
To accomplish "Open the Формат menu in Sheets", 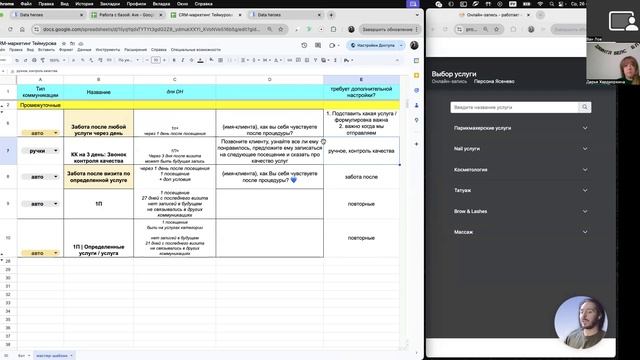I will click(66, 50).
